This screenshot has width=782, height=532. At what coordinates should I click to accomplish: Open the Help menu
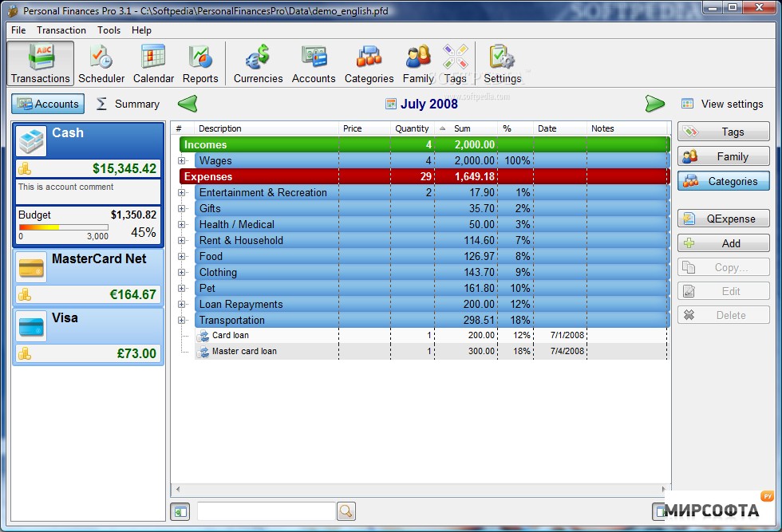141,30
